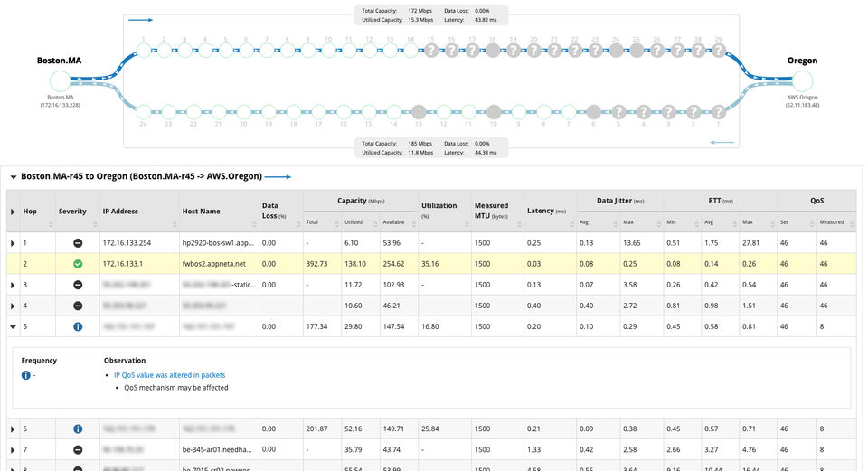Click RTT max value 27.81

(x=750, y=243)
